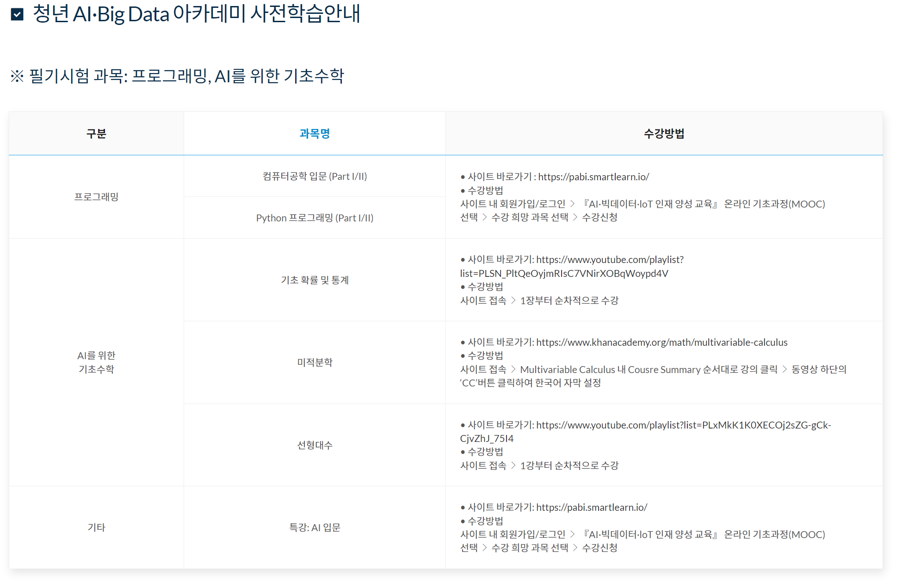Select the 선형대수 subject cell

click(x=315, y=445)
